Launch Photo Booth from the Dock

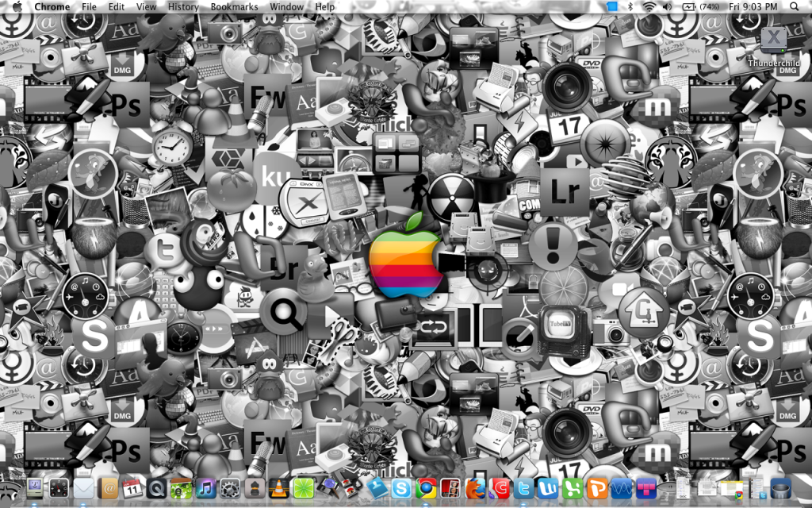[450, 489]
